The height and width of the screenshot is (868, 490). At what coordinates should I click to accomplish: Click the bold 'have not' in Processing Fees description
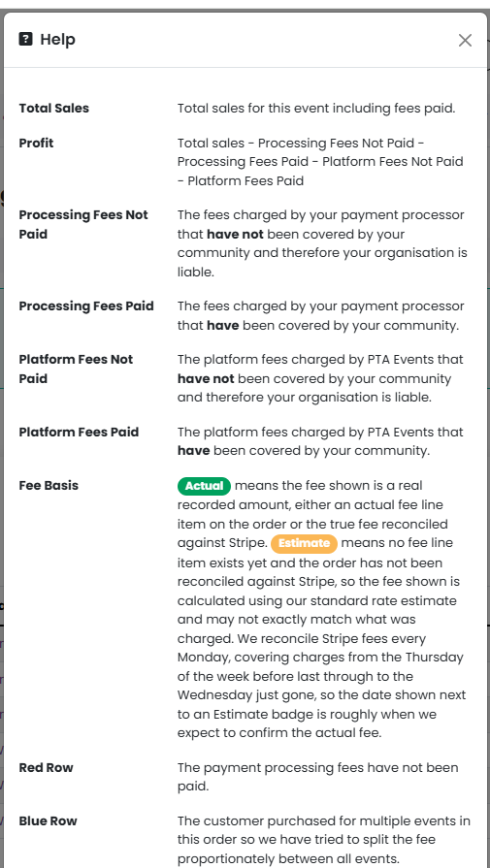point(236,234)
